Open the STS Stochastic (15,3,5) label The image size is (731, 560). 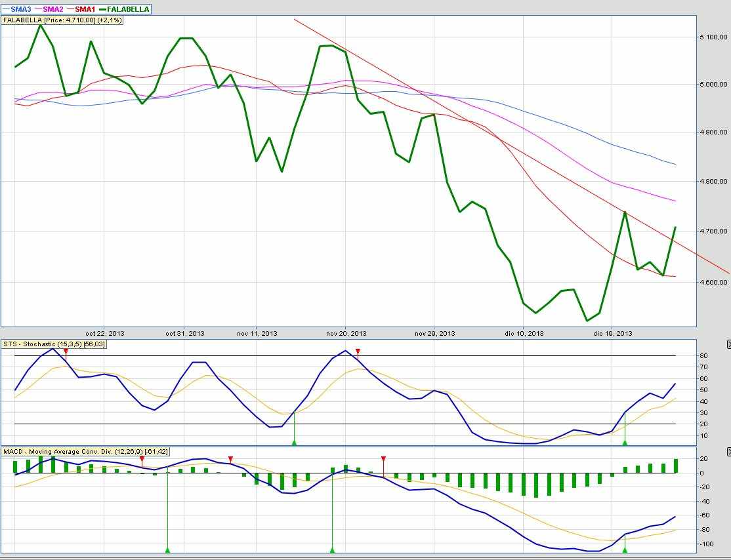54,344
